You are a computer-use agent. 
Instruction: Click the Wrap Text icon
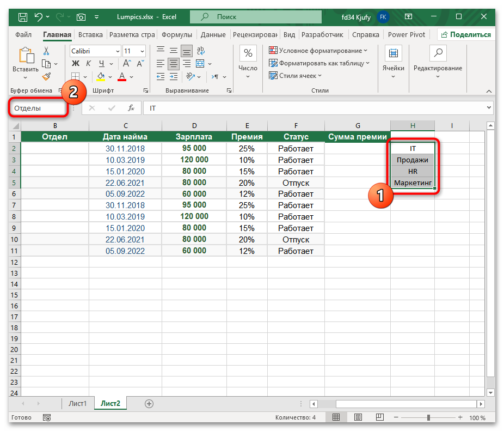coord(200,51)
